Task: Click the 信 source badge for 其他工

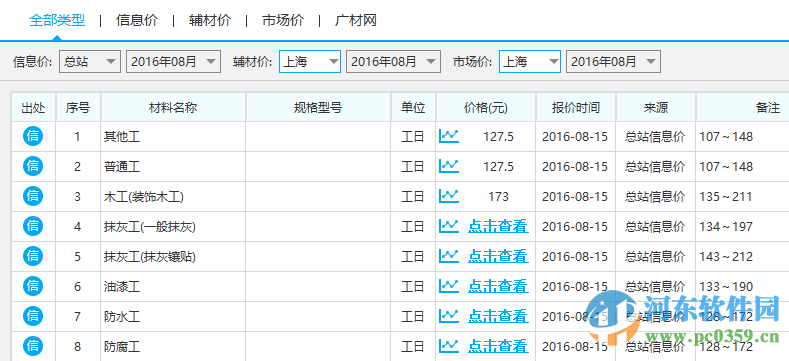Action: pyautogui.click(x=33, y=136)
